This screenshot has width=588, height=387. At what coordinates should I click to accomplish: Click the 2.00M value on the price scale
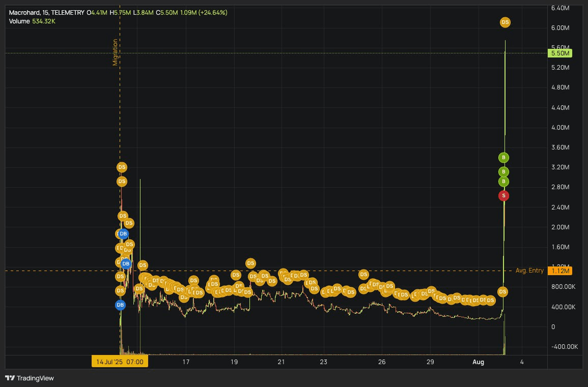pos(560,227)
